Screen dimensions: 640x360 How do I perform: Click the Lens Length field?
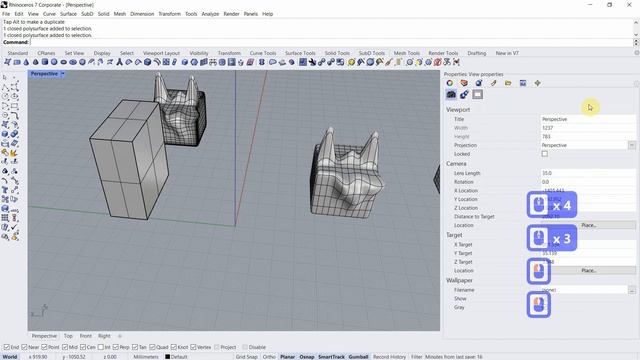588,173
